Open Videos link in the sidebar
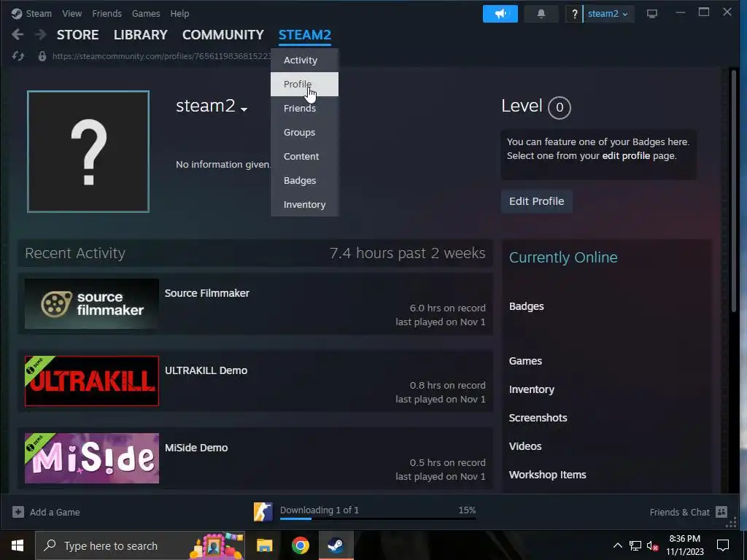The image size is (747, 560). 525,446
